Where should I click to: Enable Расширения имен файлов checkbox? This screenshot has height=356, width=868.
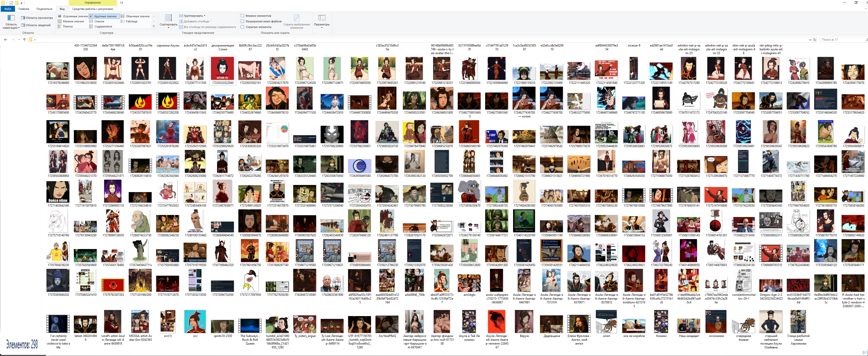[x=242, y=21]
